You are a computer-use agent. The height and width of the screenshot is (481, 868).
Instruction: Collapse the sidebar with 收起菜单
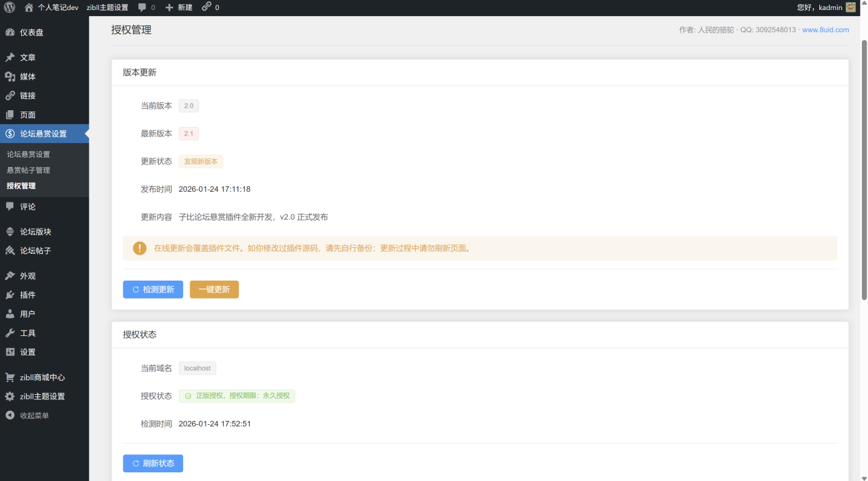tap(34, 416)
